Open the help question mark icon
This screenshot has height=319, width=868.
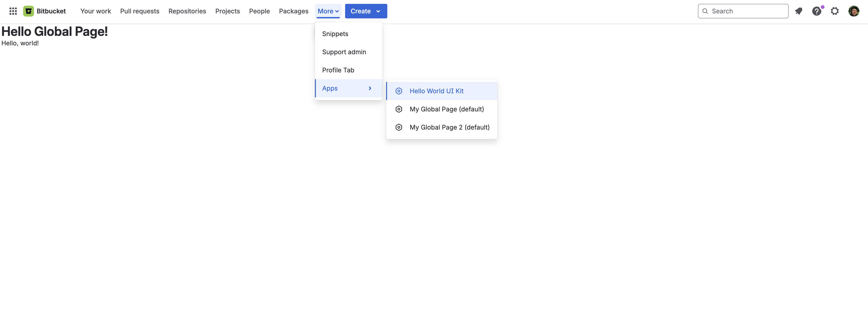click(817, 11)
